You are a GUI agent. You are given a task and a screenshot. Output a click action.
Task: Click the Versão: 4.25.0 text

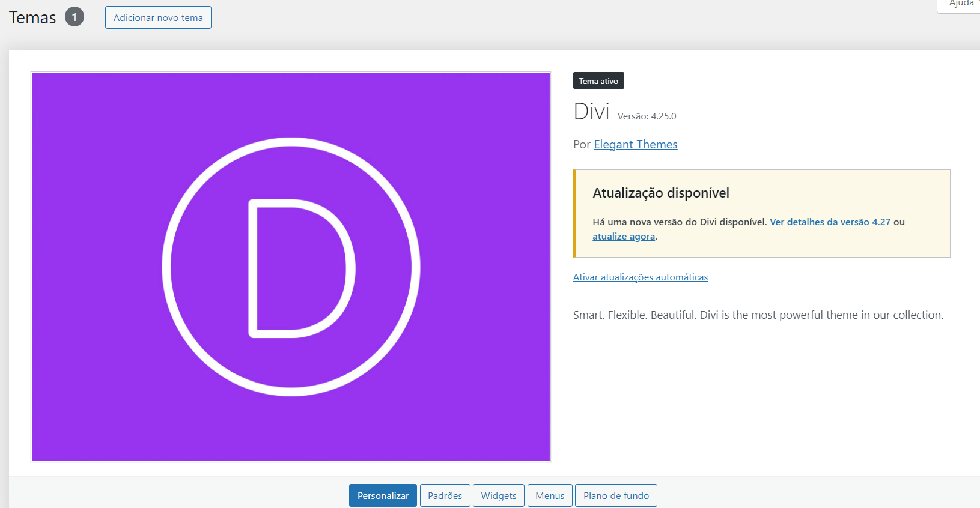[x=647, y=116]
